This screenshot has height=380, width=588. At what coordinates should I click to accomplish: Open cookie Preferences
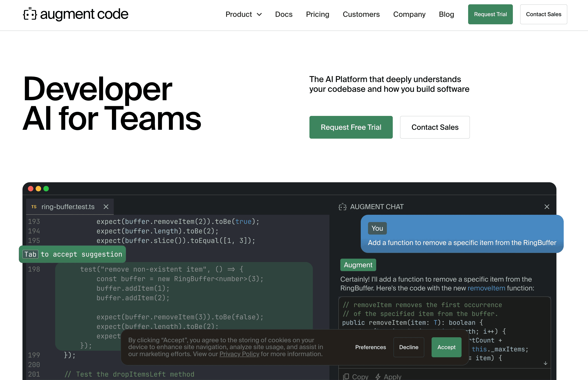point(371,347)
